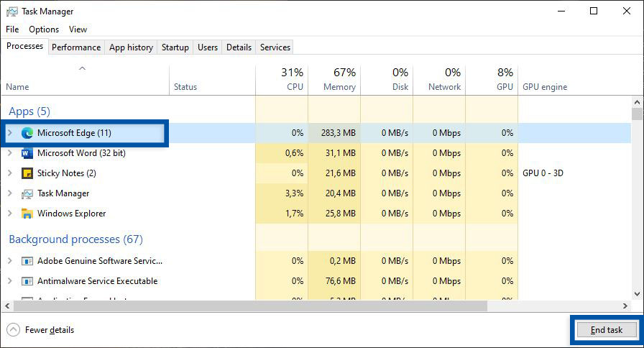The width and height of the screenshot is (644, 348).
Task: Click the 3,3% CPU value
Action: [x=294, y=193]
